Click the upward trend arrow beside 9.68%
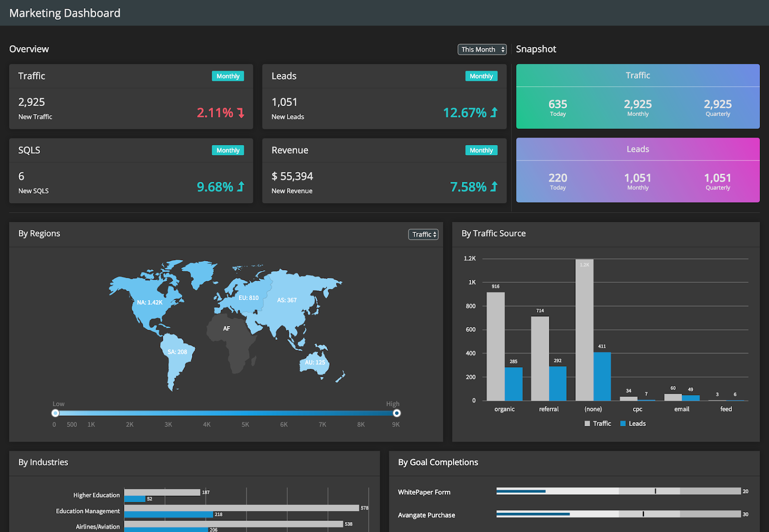The width and height of the screenshot is (769, 532). coord(240,186)
